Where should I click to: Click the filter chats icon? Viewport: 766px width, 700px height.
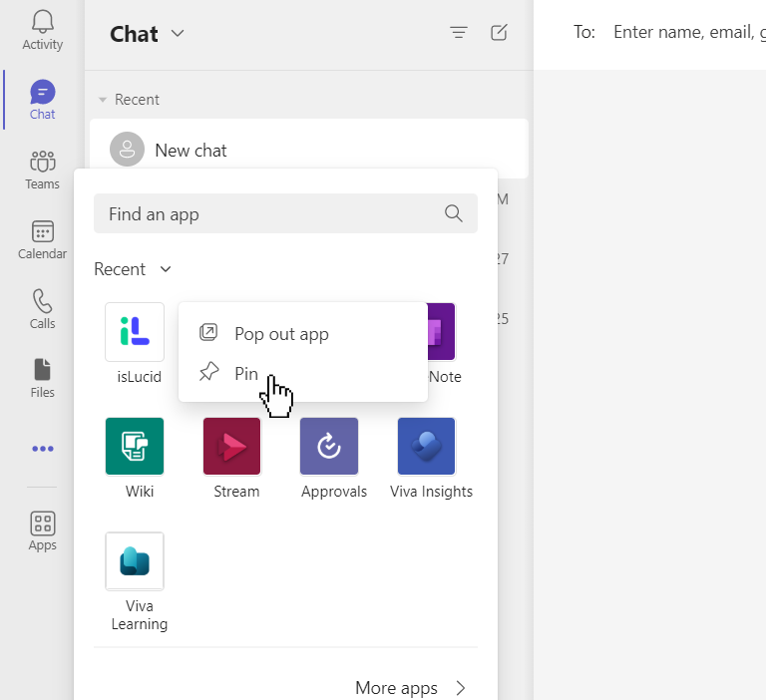(x=459, y=33)
